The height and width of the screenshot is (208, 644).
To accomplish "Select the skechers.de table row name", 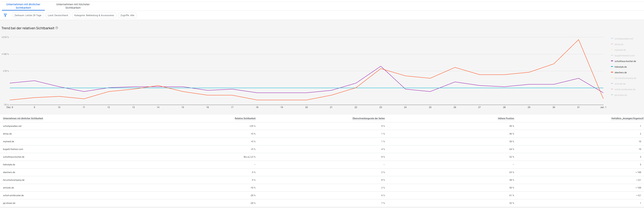I will click(9, 172).
